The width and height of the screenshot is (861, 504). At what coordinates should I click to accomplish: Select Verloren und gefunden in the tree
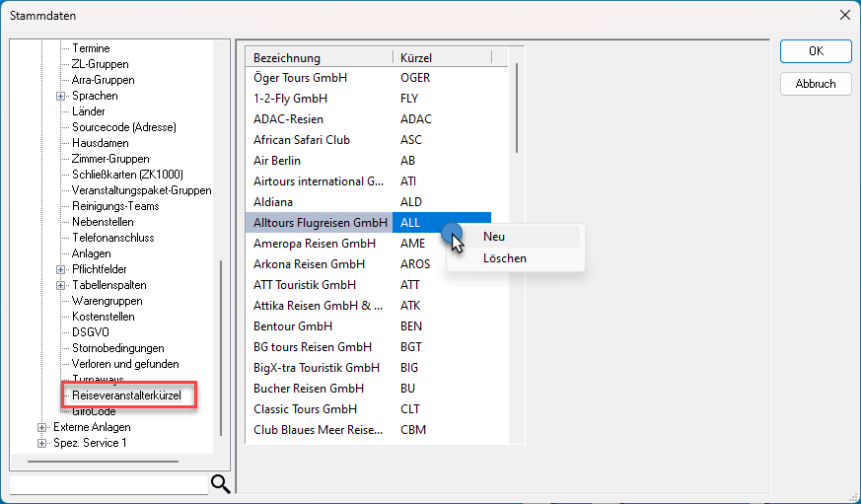click(125, 364)
